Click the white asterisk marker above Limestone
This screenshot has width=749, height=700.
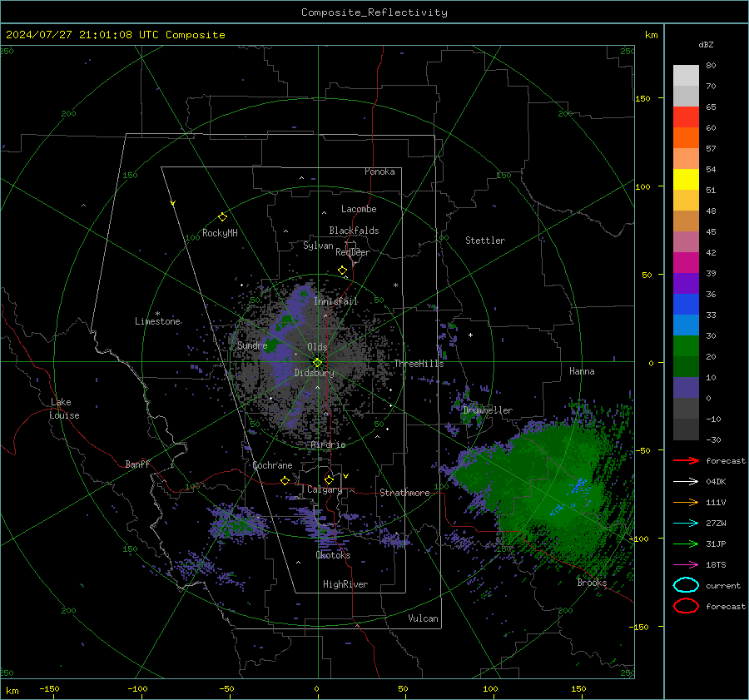pyautogui.click(x=157, y=314)
